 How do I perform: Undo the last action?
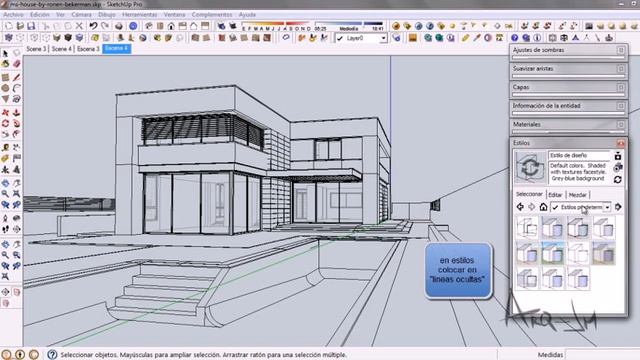coord(93,26)
